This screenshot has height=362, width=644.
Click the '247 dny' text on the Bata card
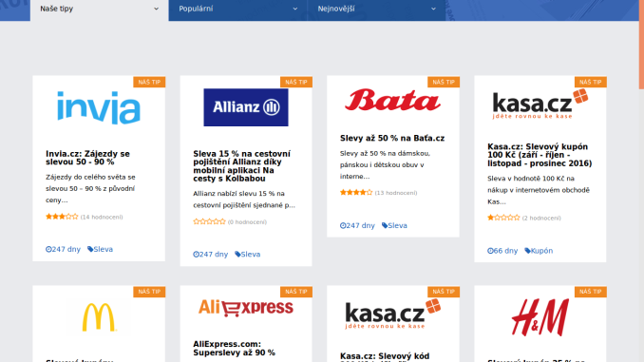click(360, 225)
